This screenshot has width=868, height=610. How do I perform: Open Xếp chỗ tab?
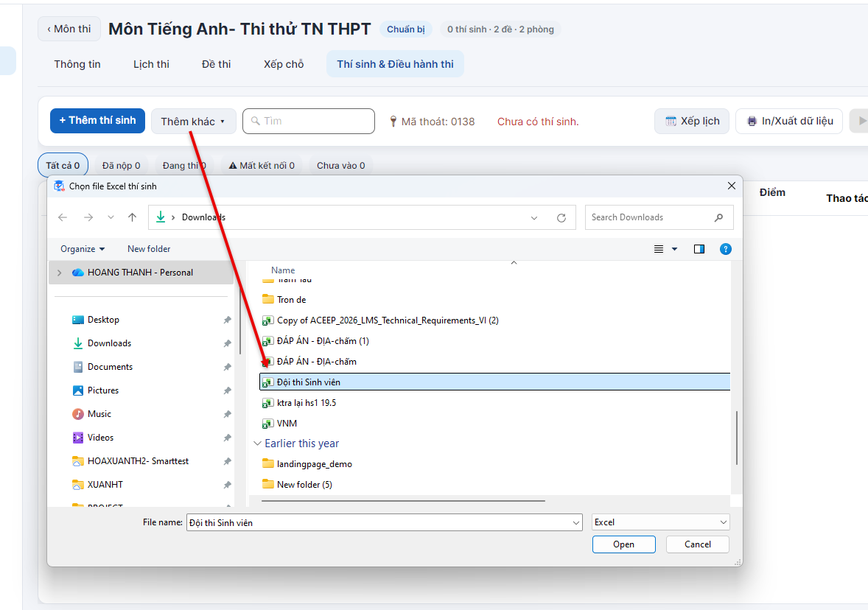click(x=284, y=64)
